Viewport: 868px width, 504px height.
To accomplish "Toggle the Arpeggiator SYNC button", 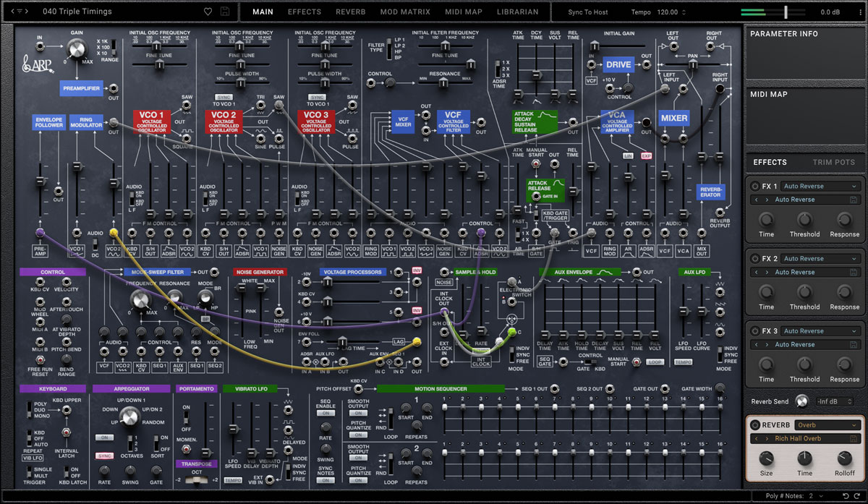I will 104,456.
